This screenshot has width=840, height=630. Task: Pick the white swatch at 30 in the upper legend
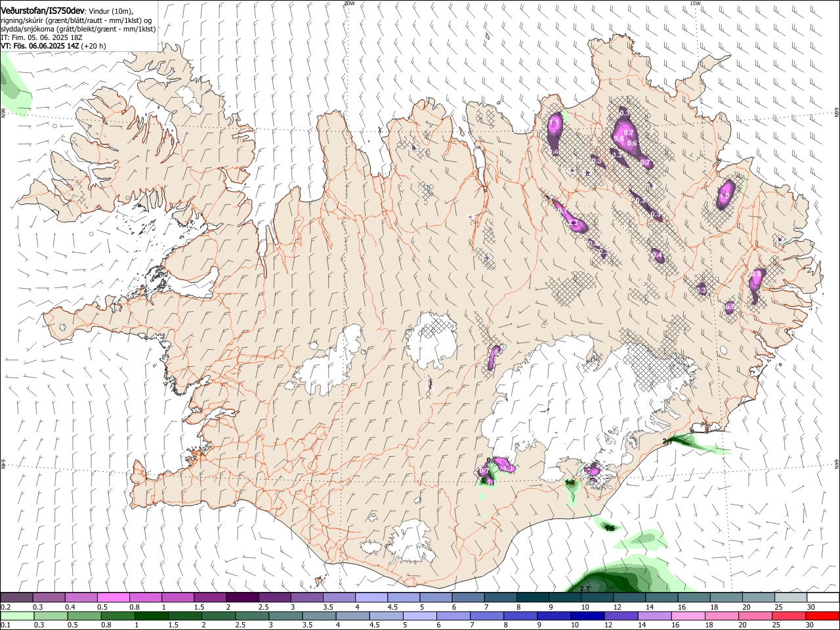[823, 598]
